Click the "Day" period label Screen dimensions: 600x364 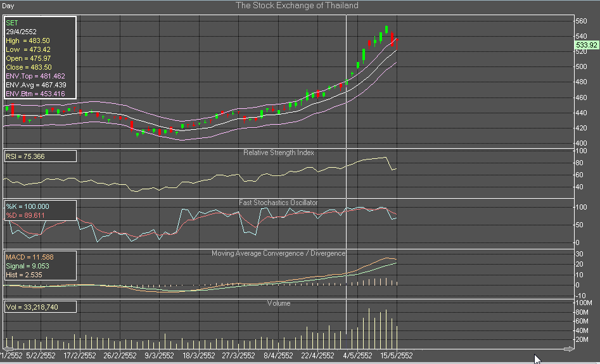click(x=8, y=6)
